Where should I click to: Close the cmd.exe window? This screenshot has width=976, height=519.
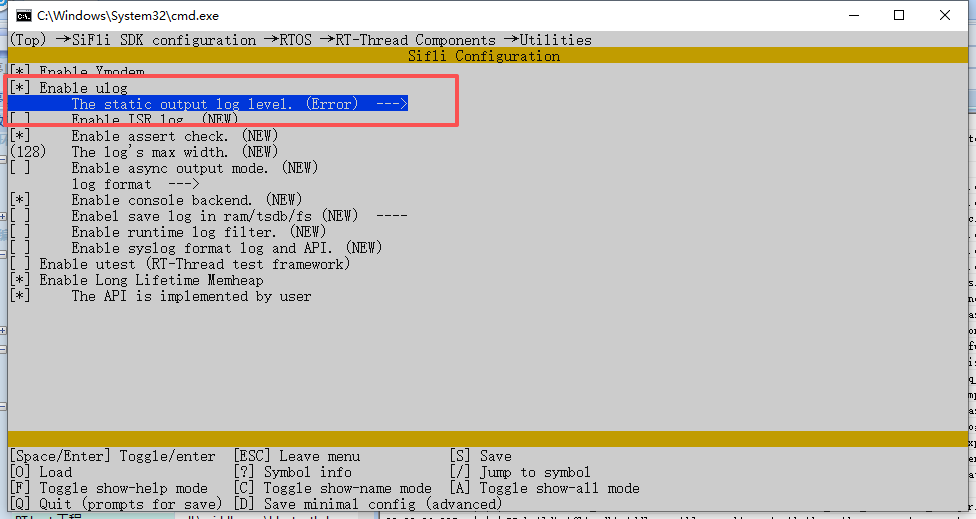[x=946, y=15]
